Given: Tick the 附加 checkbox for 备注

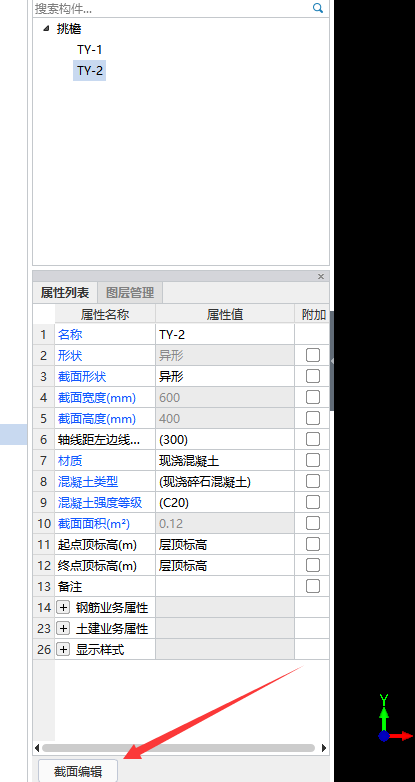Looking at the screenshot, I should tap(313, 586).
